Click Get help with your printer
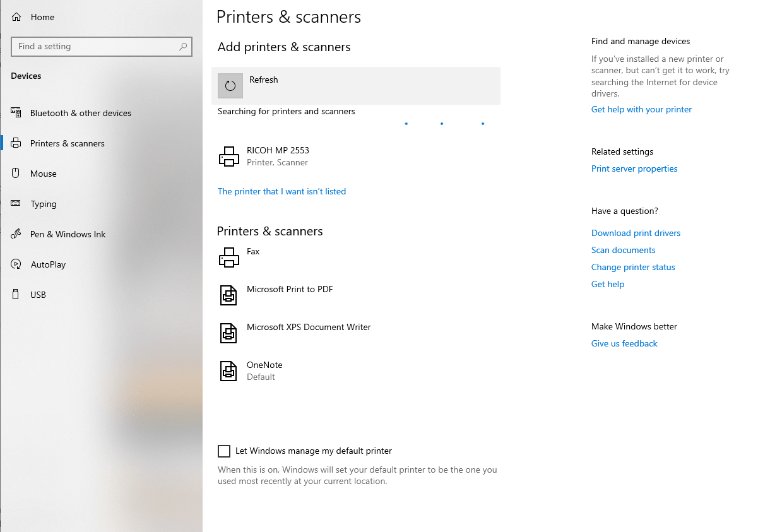Screen dimensions: 758x532 coord(641,109)
